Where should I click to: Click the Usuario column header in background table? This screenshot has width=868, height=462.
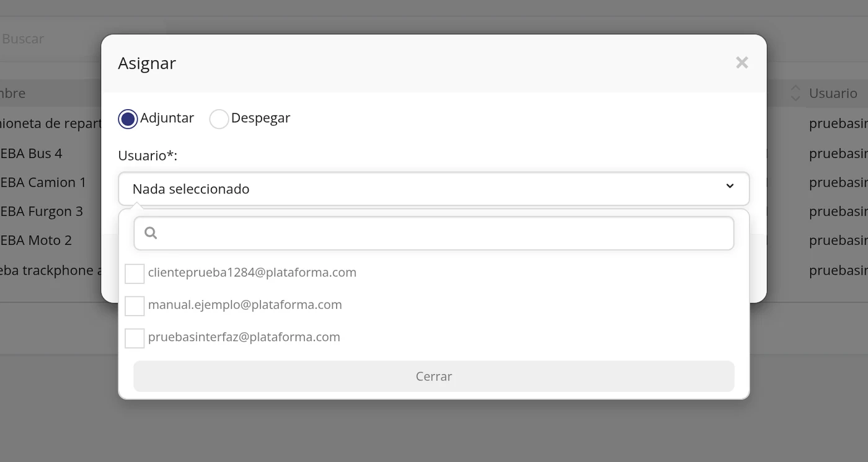pos(833,93)
